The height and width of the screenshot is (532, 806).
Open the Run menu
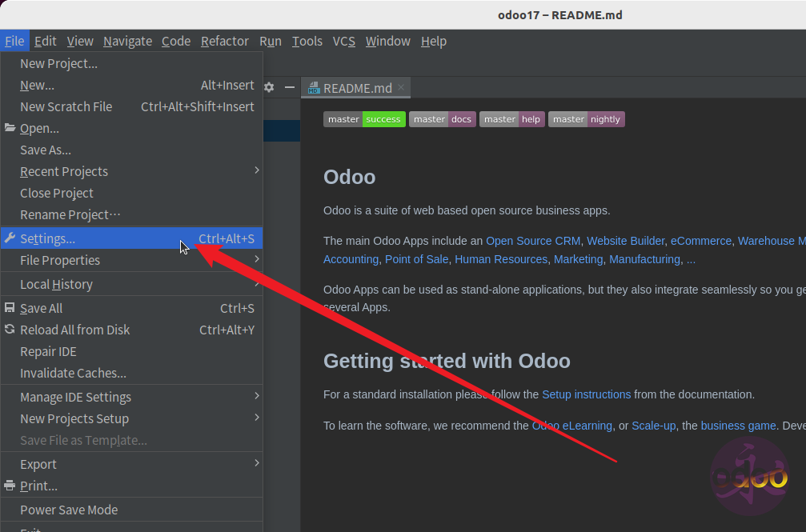click(271, 41)
